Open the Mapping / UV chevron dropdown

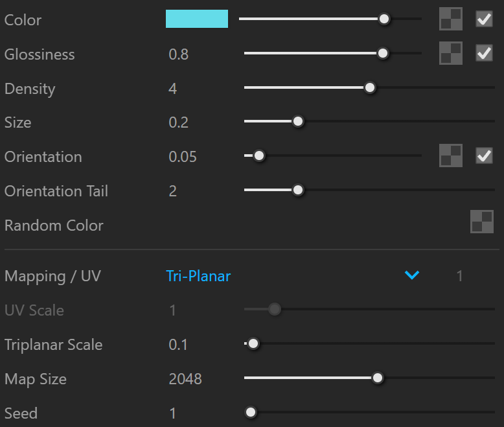coord(412,275)
